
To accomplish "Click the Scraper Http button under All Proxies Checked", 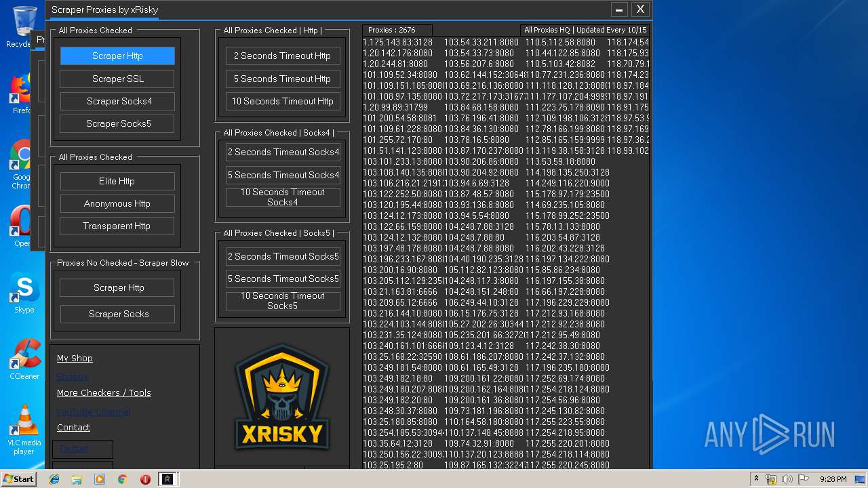I will 117,56.
